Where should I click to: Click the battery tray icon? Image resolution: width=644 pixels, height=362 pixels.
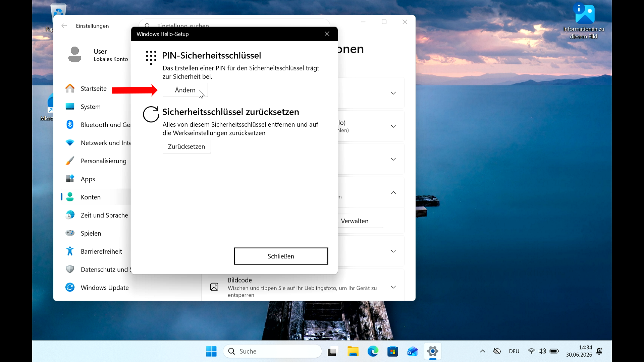[x=554, y=351]
